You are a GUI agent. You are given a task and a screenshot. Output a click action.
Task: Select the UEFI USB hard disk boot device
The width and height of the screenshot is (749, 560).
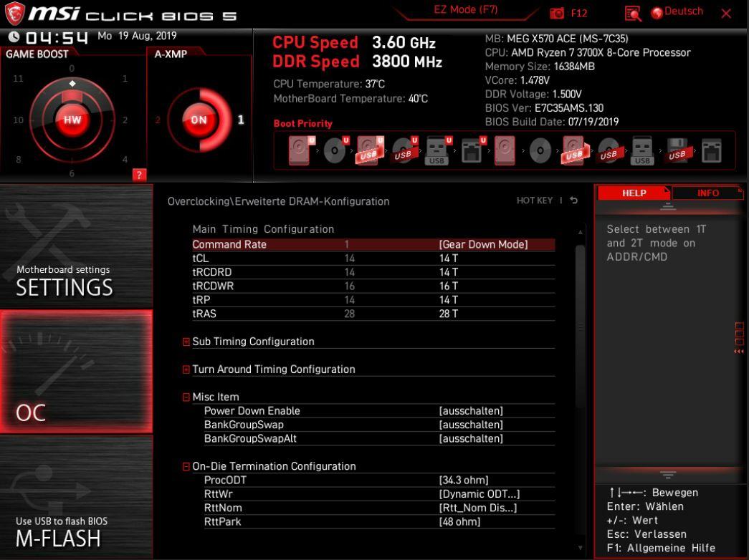click(x=371, y=150)
